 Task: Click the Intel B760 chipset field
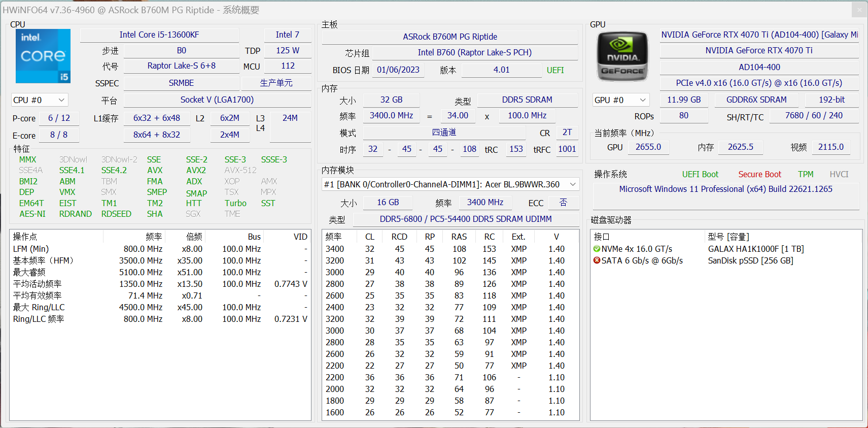point(475,52)
